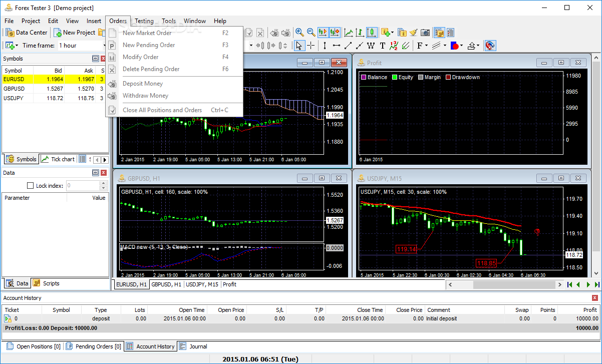The width and height of the screenshot is (602, 364).
Task: Switch chart to line chart mode
Action: [x=348, y=33]
